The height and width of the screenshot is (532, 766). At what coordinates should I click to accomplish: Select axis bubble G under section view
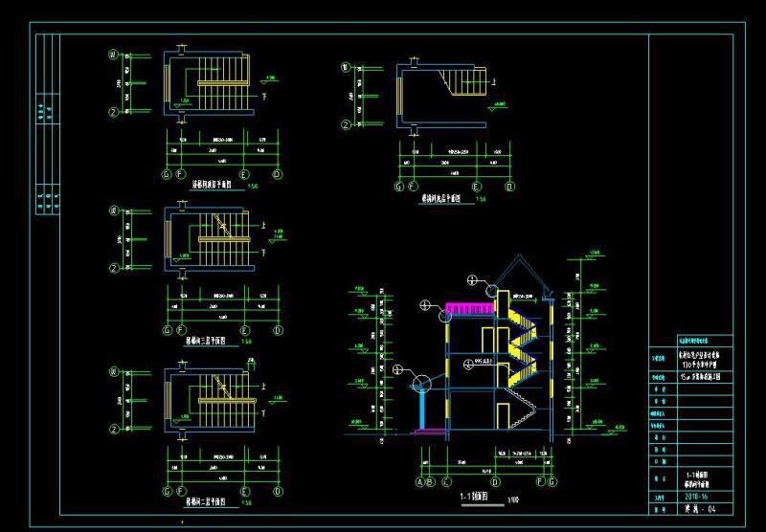pos(552,483)
